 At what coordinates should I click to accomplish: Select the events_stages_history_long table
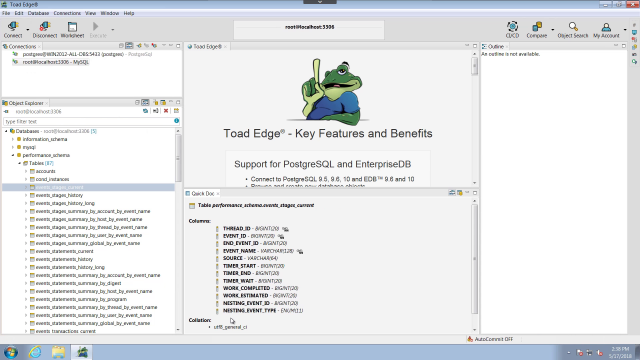coord(65,203)
